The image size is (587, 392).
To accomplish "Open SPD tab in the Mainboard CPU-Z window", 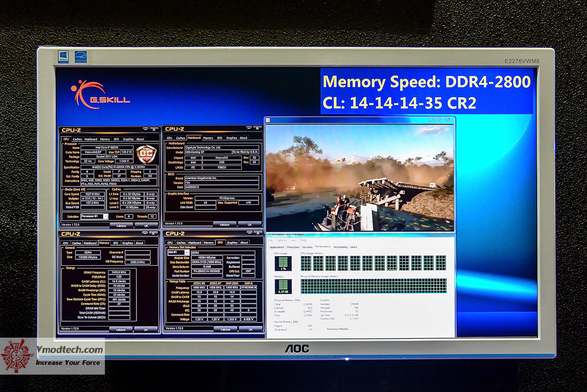I will click(x=220, y=138).
